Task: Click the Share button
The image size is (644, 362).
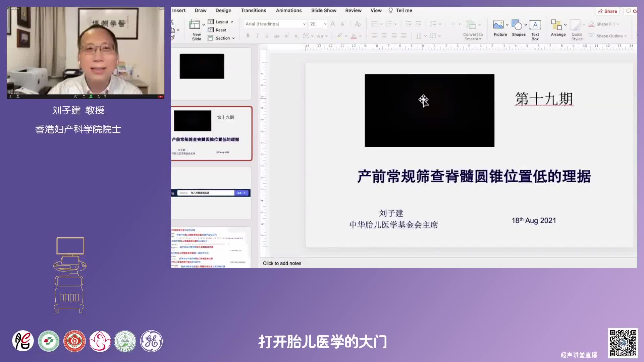Action: pos(607,11)
